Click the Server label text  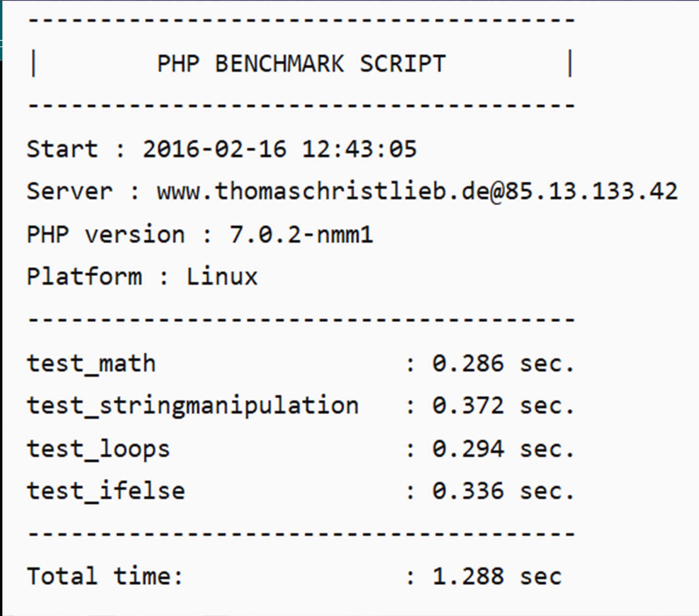click(x=70, y=191)
